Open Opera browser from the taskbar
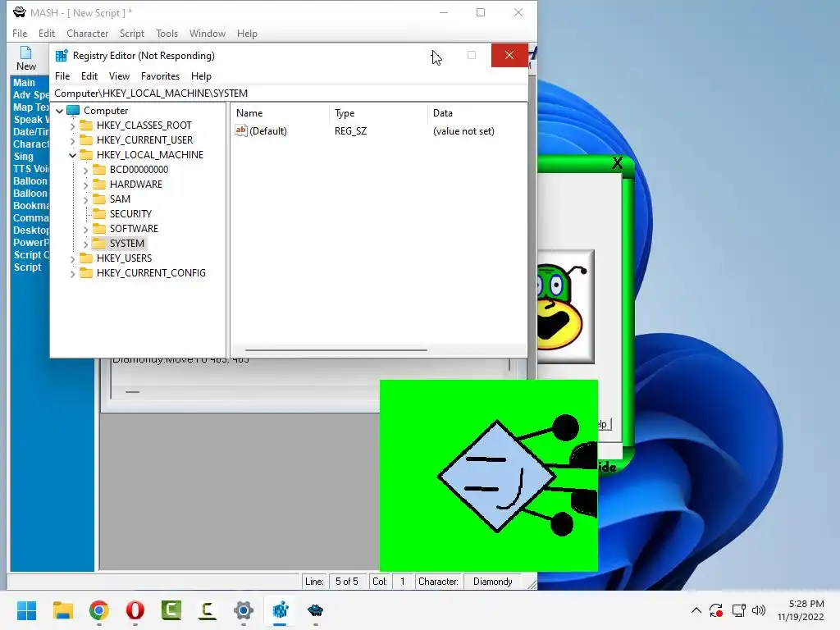Screen dimensions: 840x630 [x=135, y=610]
